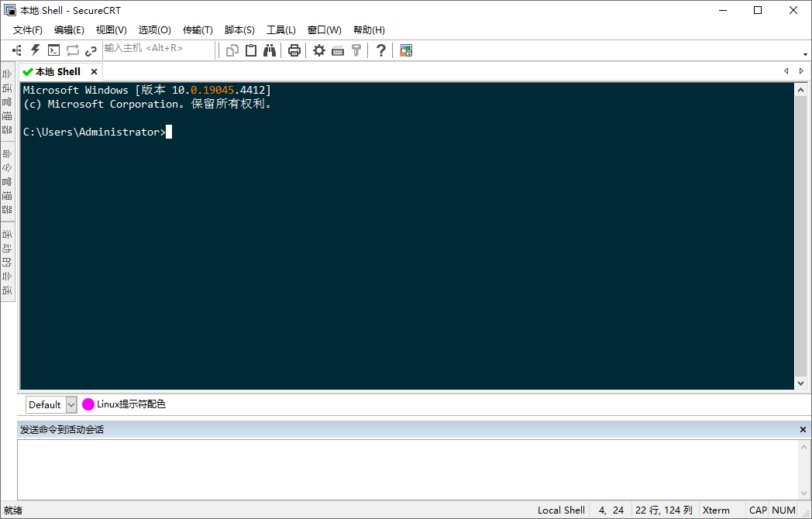This screenshot has height=519, width=812.
Task: Close the 发送命令到活动会话 panel
Action: (803, 429)
